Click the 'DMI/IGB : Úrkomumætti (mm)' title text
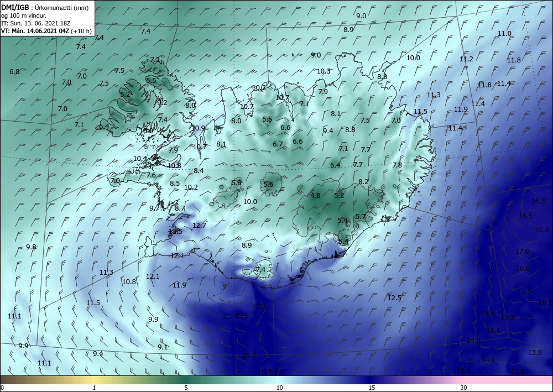 click(x=45, y=8)
